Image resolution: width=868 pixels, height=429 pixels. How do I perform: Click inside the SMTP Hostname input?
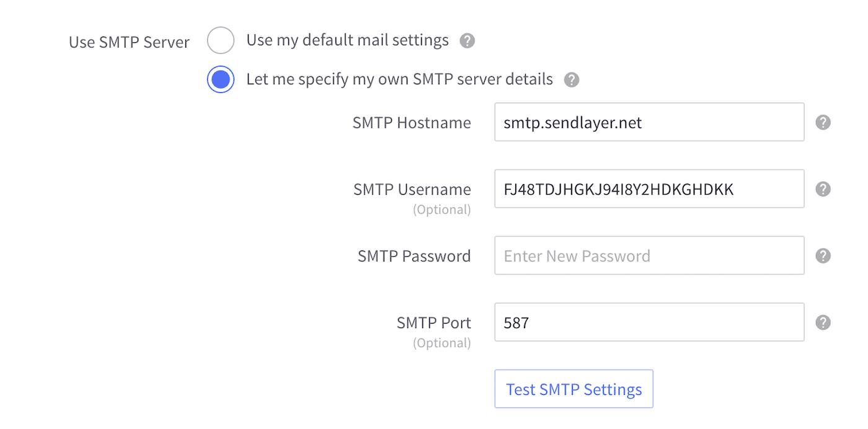[649, 122]
